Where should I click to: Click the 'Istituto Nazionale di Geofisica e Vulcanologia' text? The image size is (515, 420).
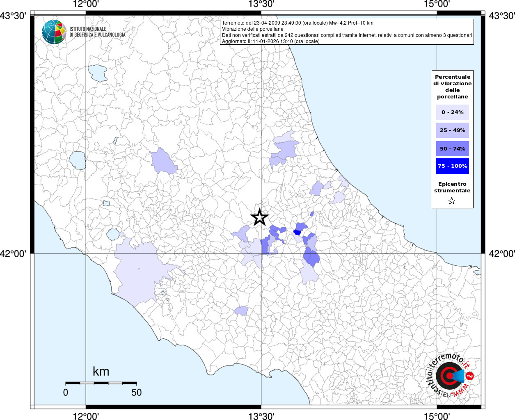97,32
